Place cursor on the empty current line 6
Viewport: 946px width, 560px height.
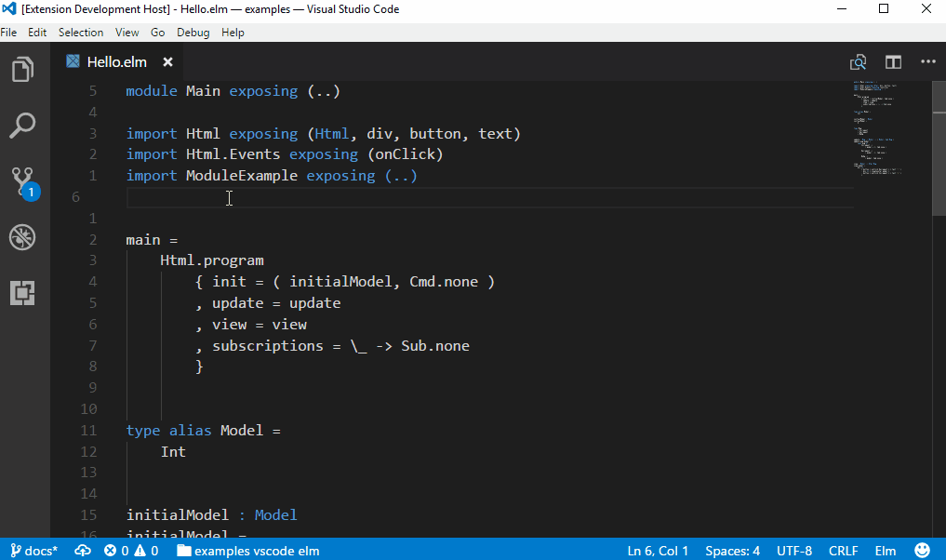pyautogui.click(x=490, y=197)
